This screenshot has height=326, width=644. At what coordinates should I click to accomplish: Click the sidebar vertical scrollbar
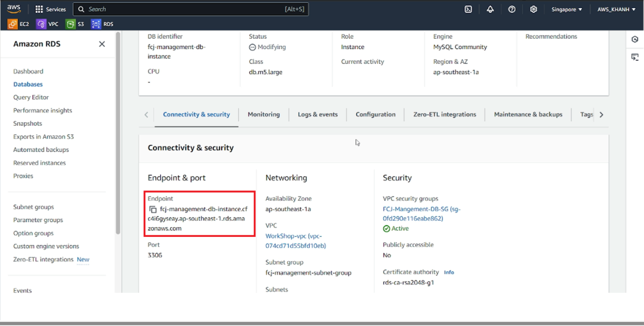point(118,133)
